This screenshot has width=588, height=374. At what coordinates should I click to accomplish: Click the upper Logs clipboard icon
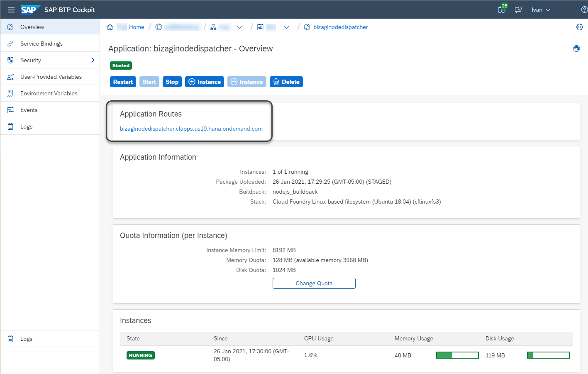(10, 126)
